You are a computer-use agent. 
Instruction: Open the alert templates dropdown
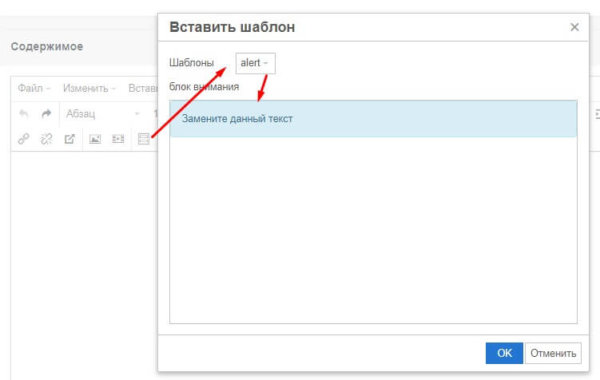[x=255, y=63]
